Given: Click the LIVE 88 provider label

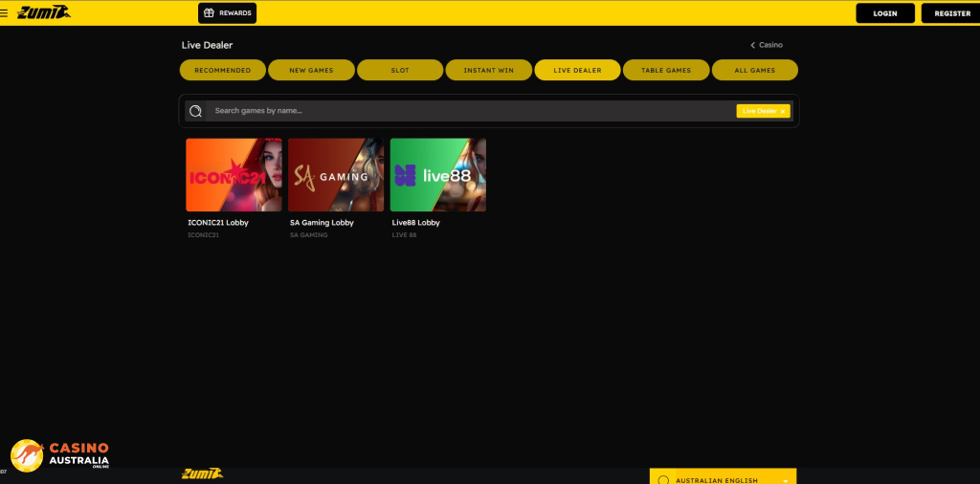Looking at the screenshot, I should (405, 235).
